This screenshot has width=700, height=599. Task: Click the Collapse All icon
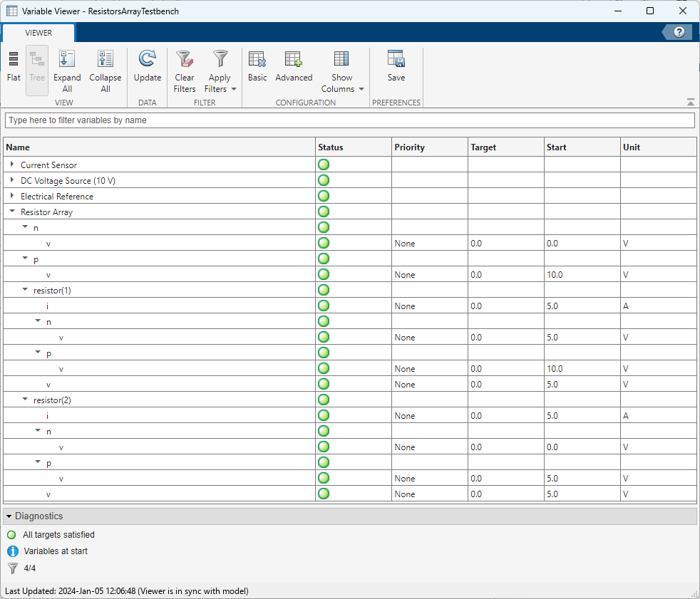(x=105, y=60)
